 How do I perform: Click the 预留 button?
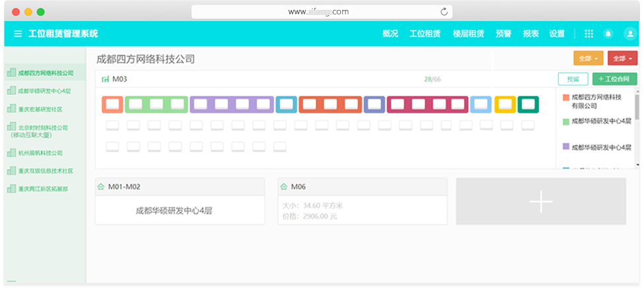pyautogui.click(x=572, y=79)
